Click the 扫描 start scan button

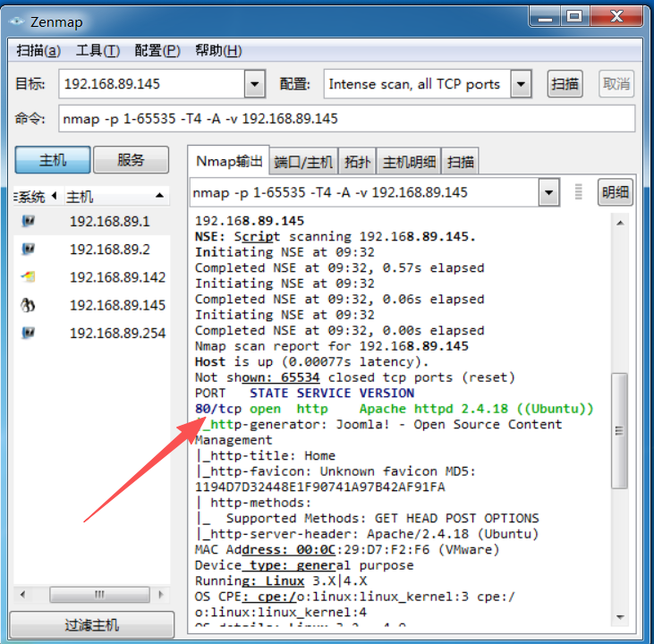(x=565, y=84)
